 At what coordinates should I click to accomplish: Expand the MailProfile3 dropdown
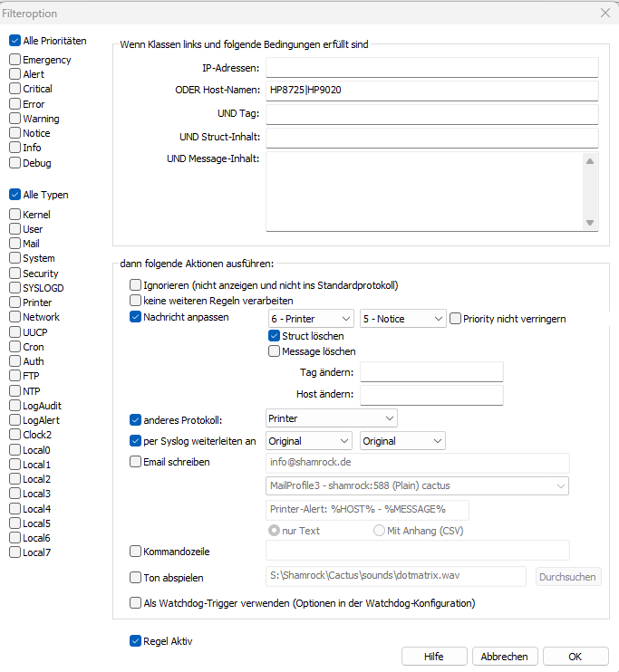(x=418, y=486)
